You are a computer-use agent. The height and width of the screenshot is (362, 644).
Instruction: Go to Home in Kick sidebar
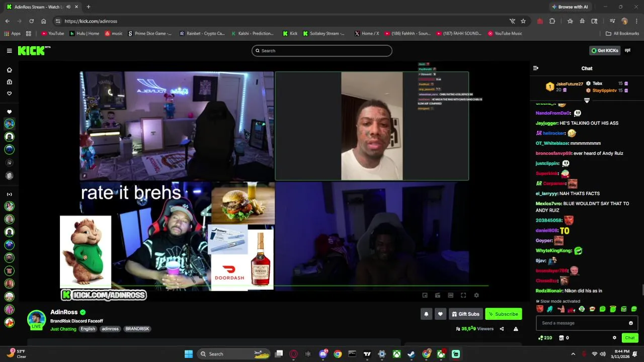(9, 70)
